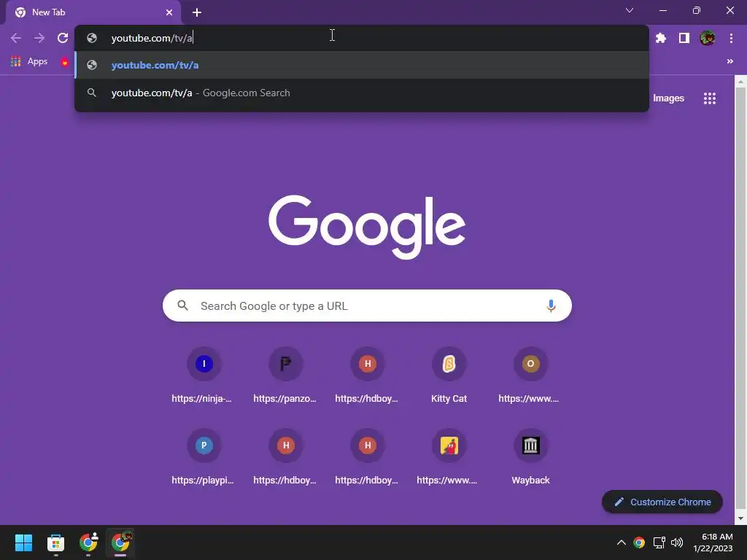747x560 pixels.
Task: Open a new tab with plus button
Action: [197, 12]
